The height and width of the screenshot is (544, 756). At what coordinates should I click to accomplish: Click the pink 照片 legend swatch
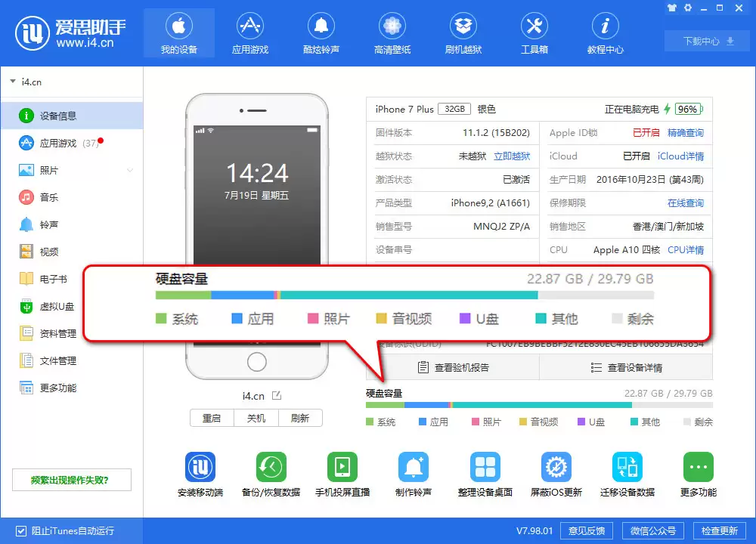(476, 422)
